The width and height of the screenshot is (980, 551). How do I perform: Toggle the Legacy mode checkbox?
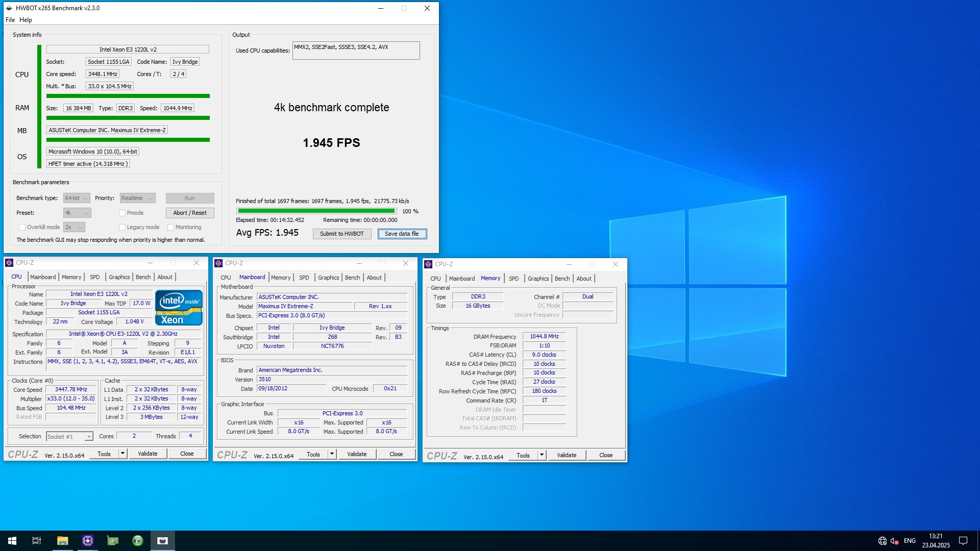click(x=122, y=227)
